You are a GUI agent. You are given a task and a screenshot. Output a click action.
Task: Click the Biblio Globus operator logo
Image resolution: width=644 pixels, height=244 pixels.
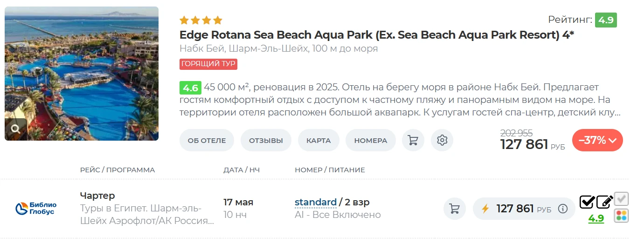[x=36, y=209]
